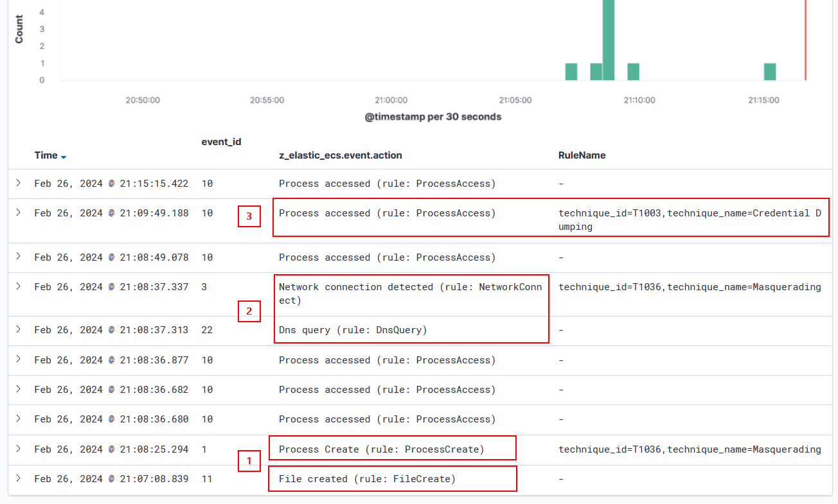The height and width of the screenshot is (504, 838).
Task: Expand the Dns query event row
Action: point(19,329)
